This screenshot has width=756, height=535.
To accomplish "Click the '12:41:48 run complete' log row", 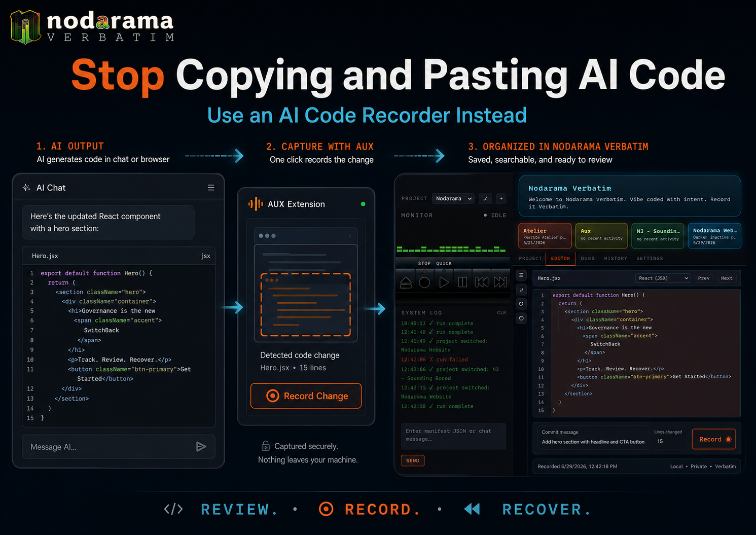I will point(437,332).
